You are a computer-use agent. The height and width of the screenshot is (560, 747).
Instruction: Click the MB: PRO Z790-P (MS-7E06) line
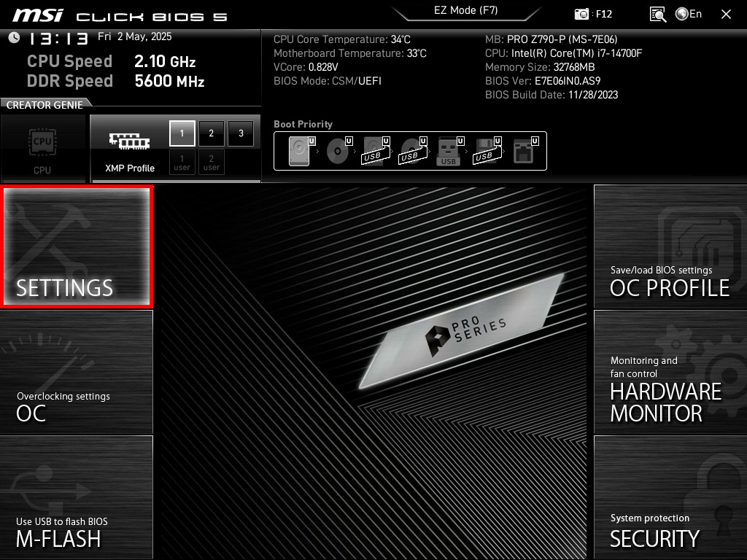(x=551, y=39)
